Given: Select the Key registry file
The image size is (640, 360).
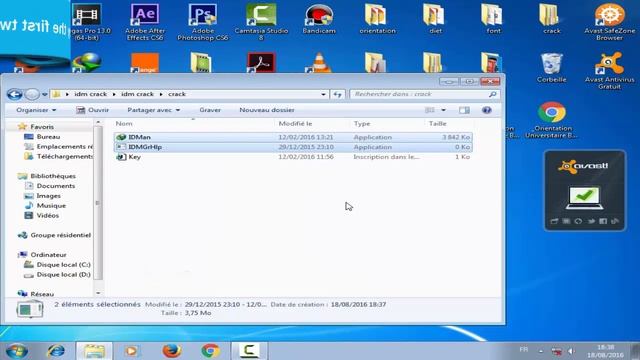Looking at the screenshot, I should coord(293,157).
